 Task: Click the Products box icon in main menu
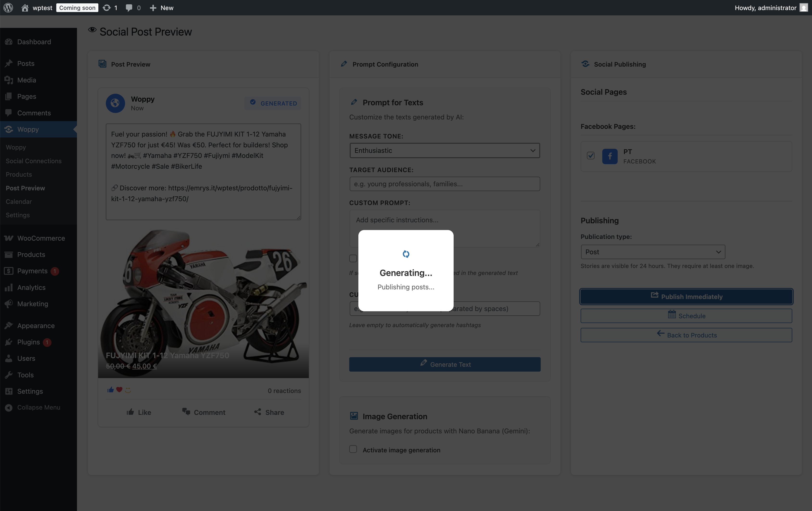click(9, 255)
